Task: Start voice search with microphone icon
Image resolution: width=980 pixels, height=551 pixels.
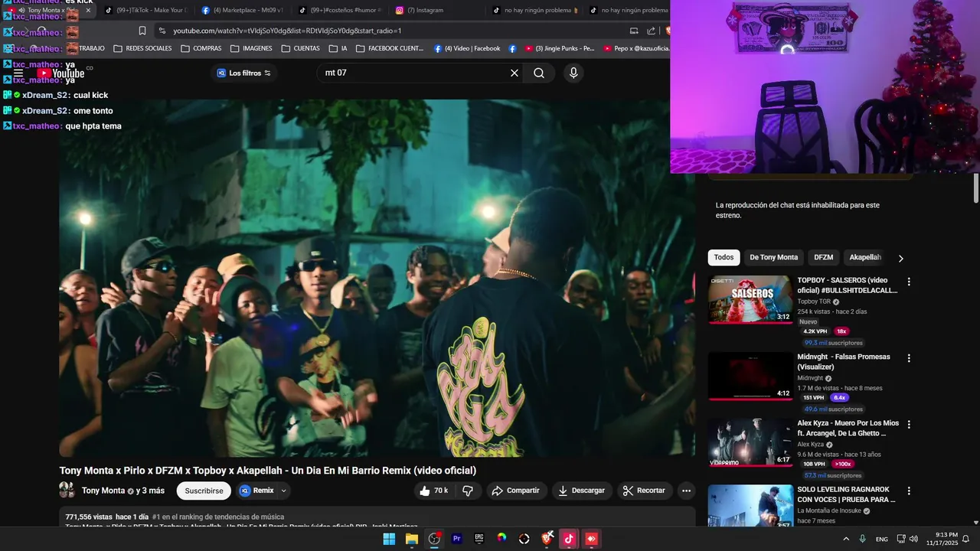Action: tap(573, 73)
